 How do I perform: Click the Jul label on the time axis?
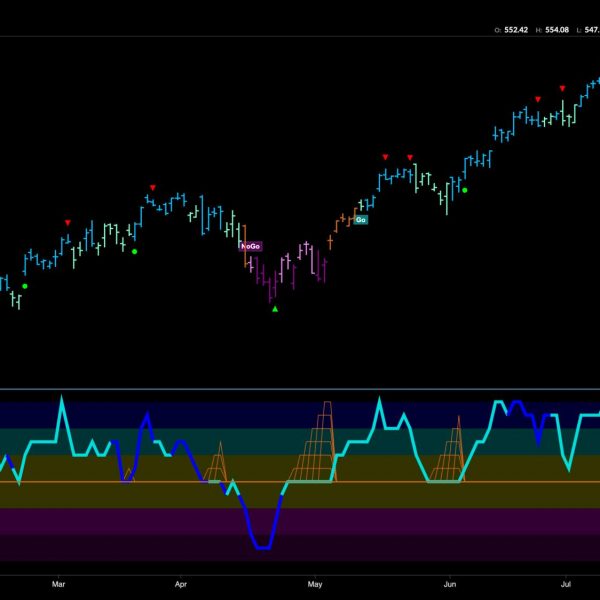pyautogui.click(x=566, y=584)
